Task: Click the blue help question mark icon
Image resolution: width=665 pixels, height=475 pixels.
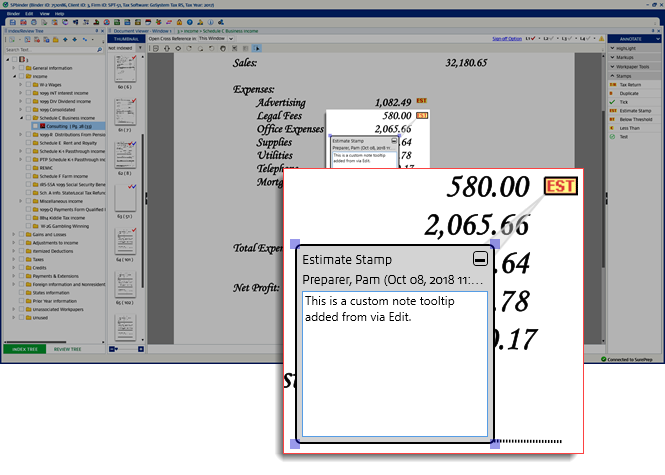Action: [190, 22]
